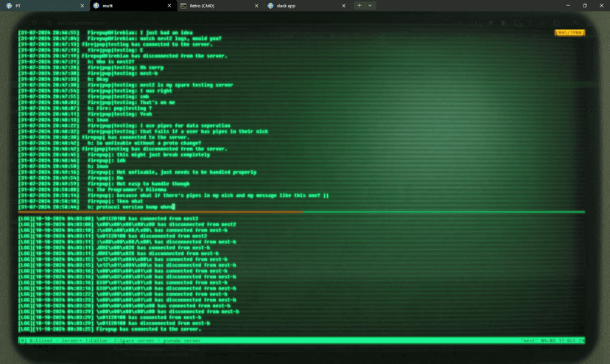Click line 'this might just break completely'

pos(163,155)
